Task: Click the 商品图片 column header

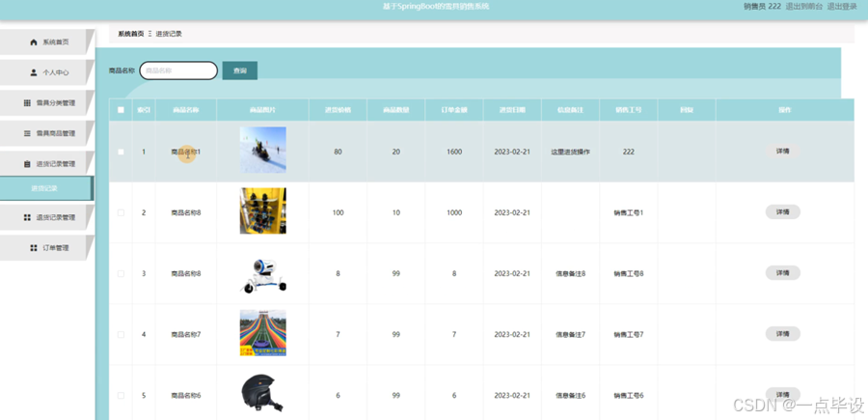Action: tap(263, 110)
